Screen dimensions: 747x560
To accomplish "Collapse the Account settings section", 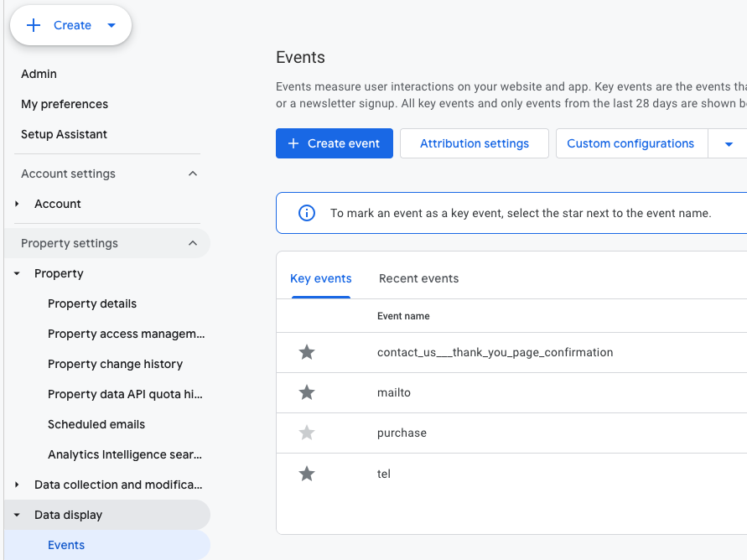I will coord(193,174).
